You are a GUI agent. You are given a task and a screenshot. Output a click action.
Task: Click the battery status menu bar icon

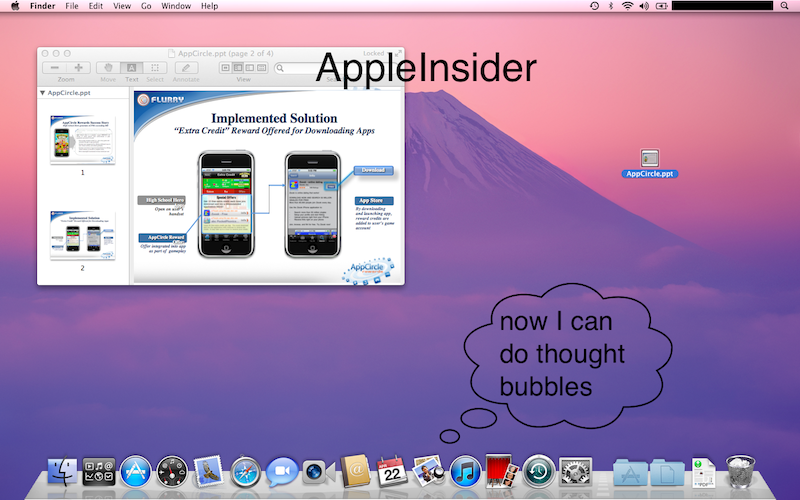pos(662,6)
